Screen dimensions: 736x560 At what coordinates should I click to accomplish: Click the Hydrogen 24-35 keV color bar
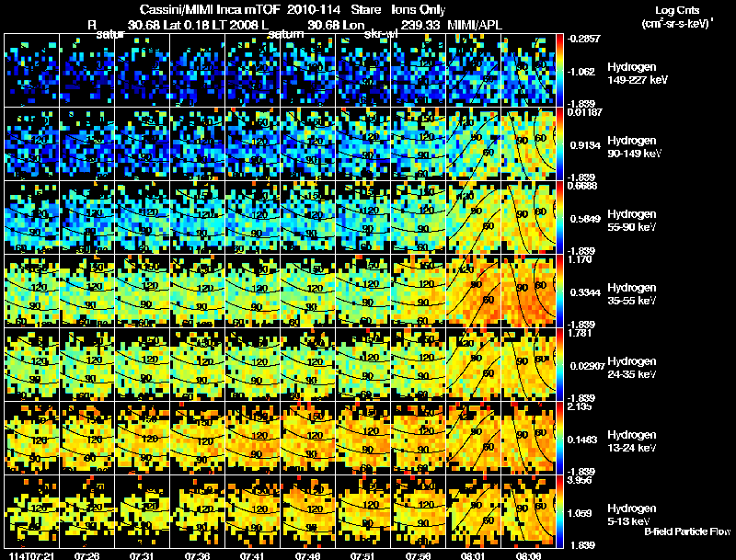coord(559,364)
